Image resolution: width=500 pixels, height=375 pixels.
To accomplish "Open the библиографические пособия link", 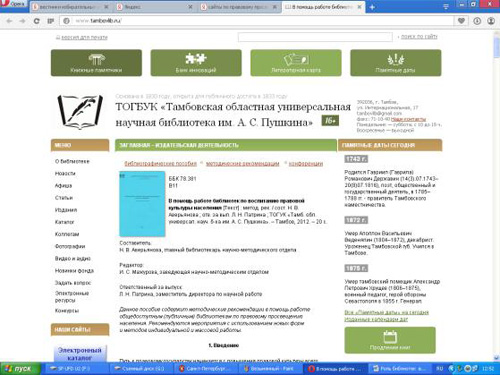I will [160, 164].
